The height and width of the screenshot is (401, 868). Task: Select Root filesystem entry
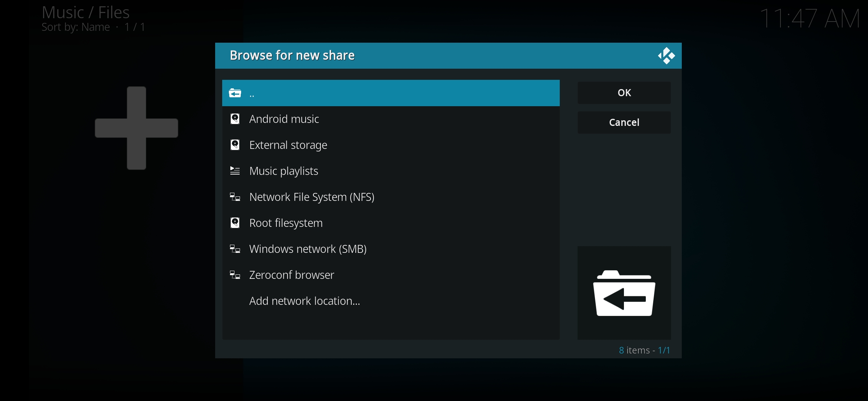[x=286, y=223]
